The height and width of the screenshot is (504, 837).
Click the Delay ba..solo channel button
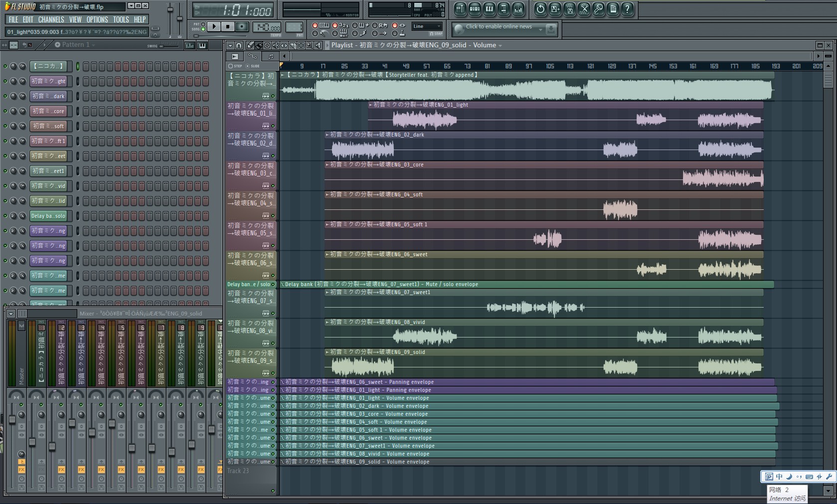pos(48,216)
